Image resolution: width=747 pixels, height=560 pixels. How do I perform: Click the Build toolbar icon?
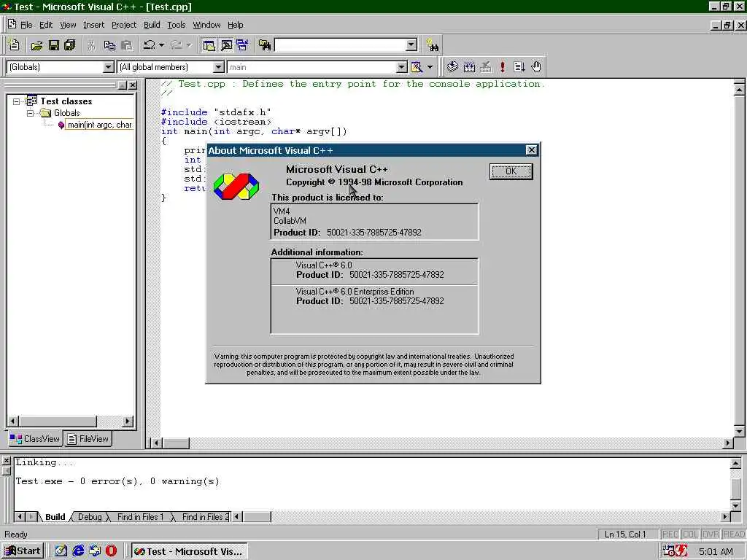click(x=469, y=67)
